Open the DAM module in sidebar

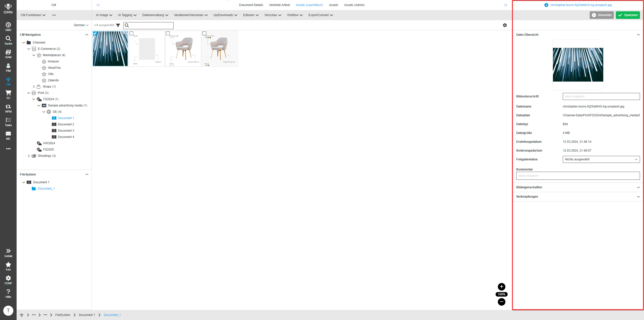tap(8, 54)
